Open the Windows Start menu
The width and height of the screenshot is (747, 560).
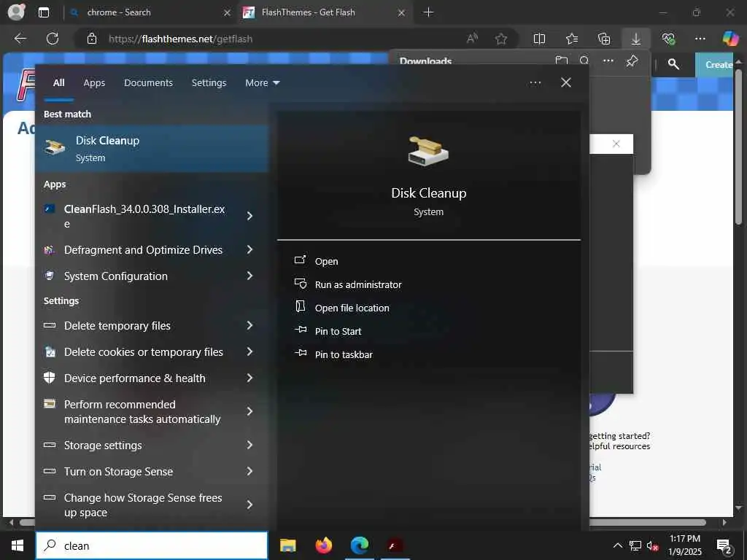tap(18, 545)
